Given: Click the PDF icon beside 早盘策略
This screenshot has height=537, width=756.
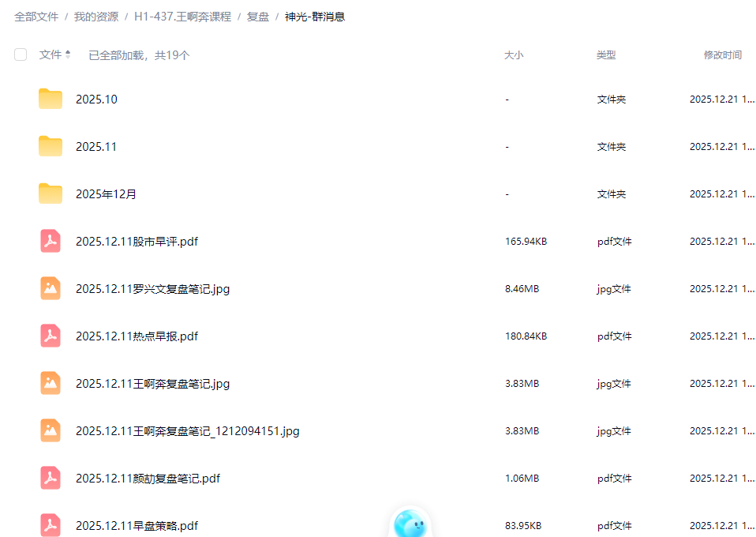Looking at the screenshot, I should (x=51, y=525).
